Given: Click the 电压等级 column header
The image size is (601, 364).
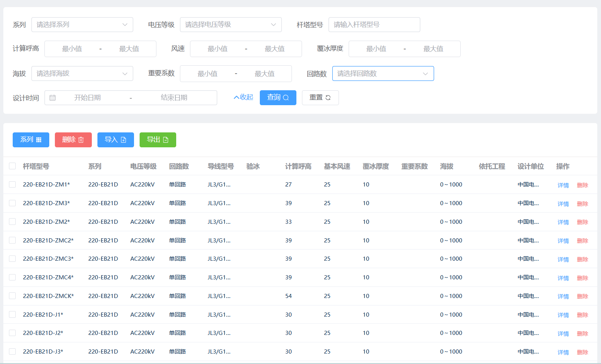Looking at the screenshot, I should point(143,166).
